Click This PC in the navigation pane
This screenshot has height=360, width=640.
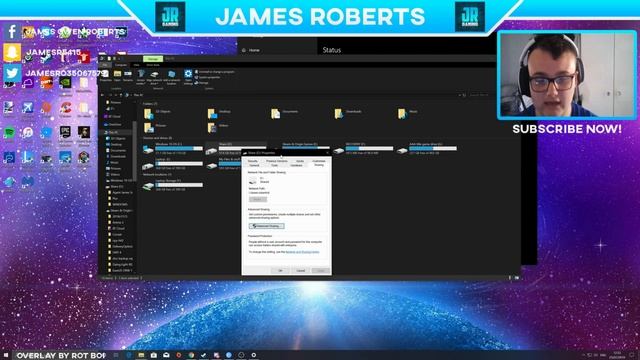click(x=113, y=132)
